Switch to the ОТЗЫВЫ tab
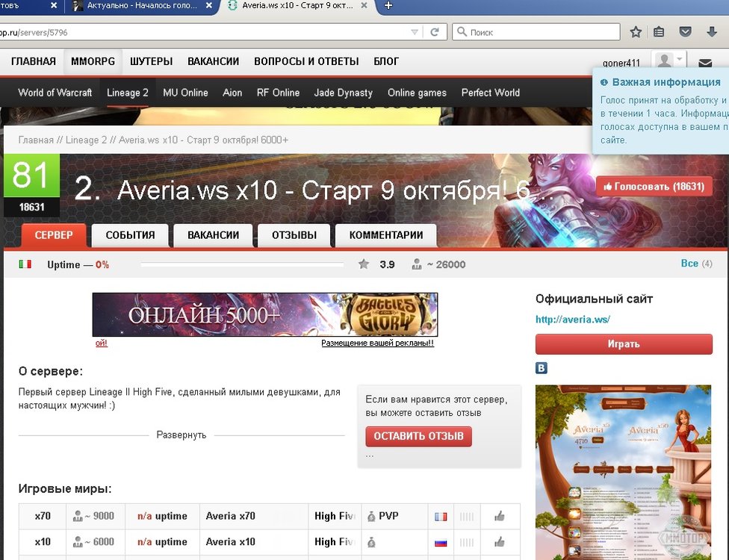This screenshot has height=560, width=729. pyautogui.click(x=294, y=235)
